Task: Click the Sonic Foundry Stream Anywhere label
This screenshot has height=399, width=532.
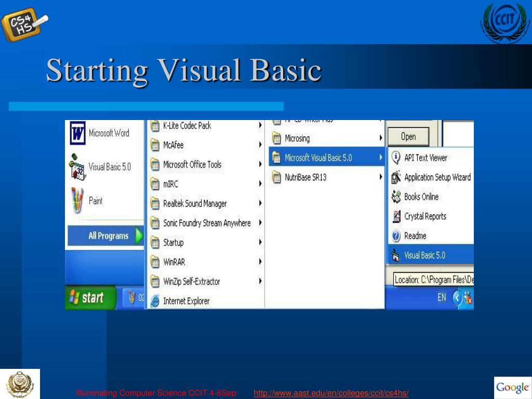Action: pos(207,223)
